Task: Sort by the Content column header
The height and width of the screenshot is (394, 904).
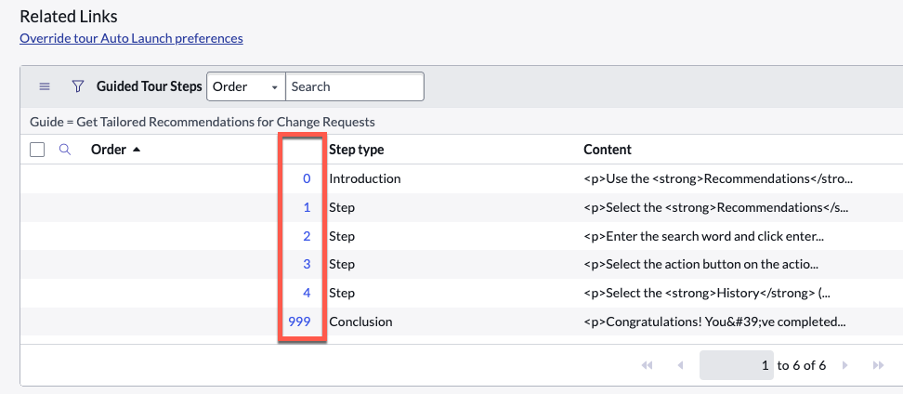Action: click(x=607, y=150)
